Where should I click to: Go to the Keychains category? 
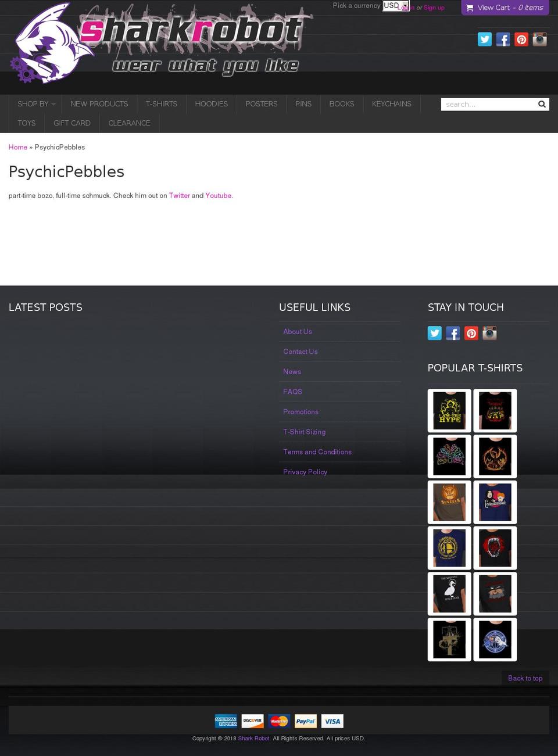392,104
